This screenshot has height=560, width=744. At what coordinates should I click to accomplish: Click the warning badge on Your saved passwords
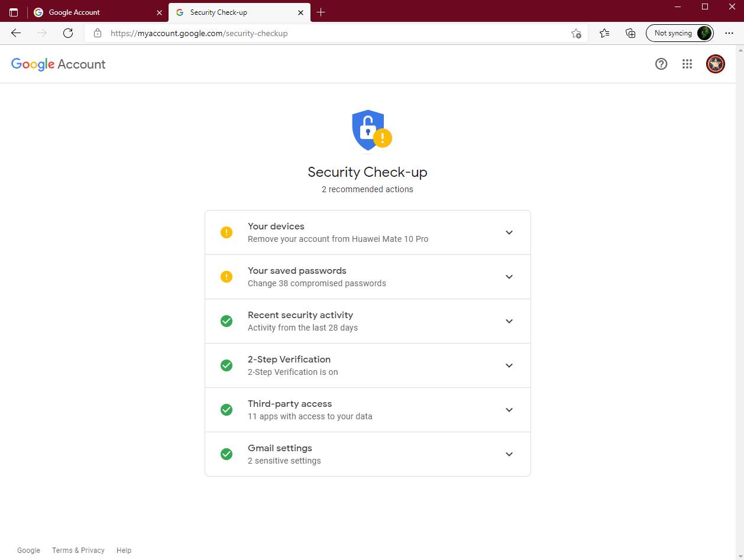(x=226, y=276)
